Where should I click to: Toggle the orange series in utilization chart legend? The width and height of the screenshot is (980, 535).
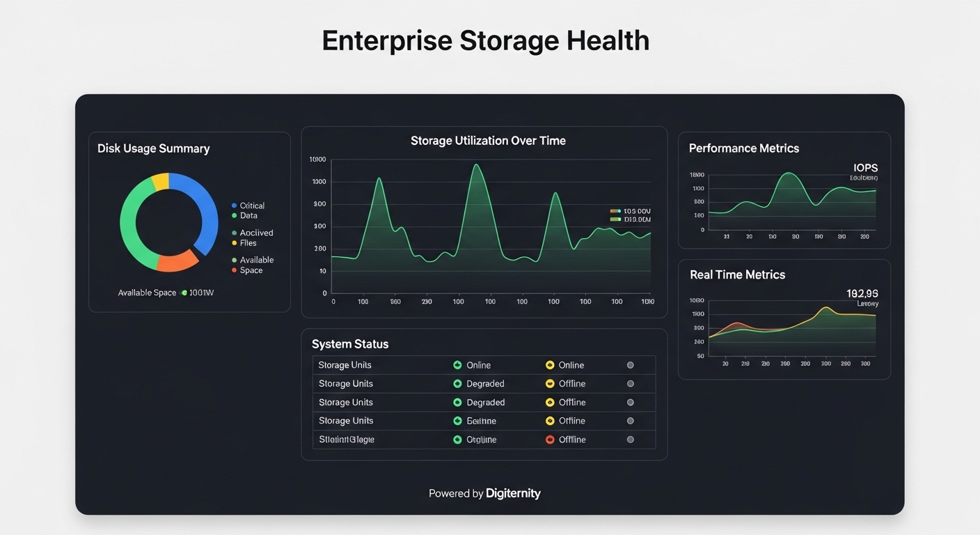coord(615,210)
